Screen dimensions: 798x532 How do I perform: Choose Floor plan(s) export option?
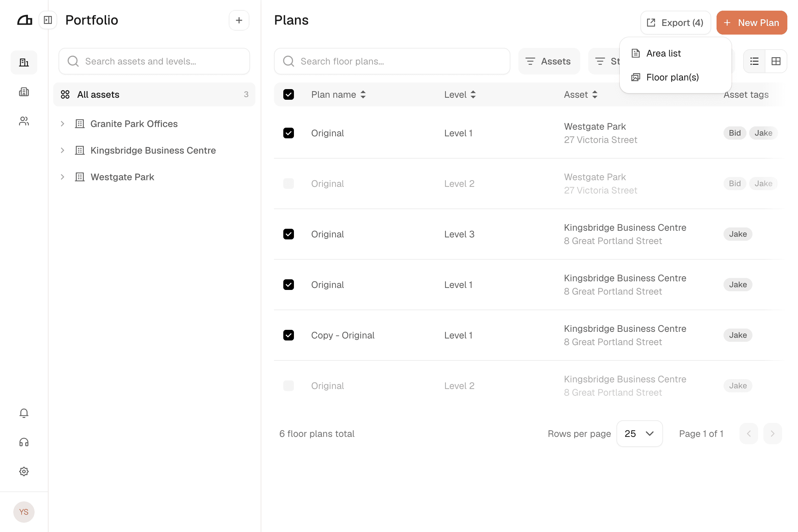click(675, 77)
